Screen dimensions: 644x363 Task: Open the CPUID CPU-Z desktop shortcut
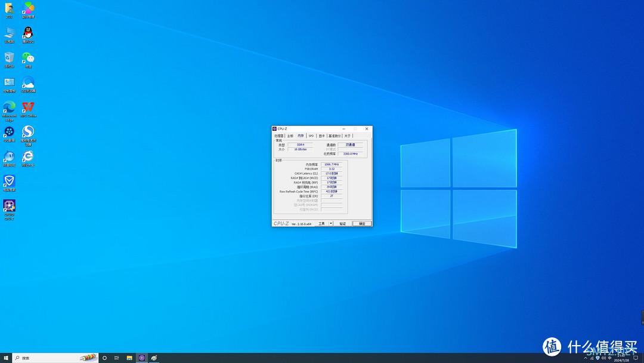point(9,210)
